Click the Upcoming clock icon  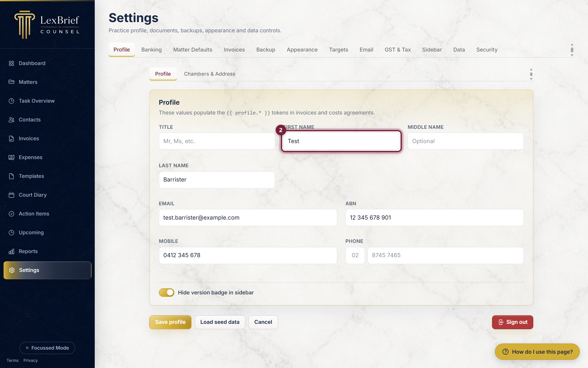tap(11, 232)
